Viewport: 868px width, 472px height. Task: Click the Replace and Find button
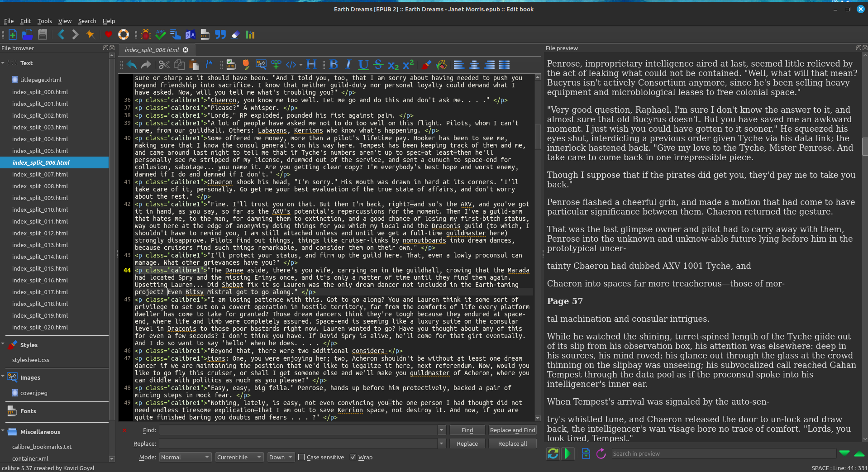tap(512, 430)
